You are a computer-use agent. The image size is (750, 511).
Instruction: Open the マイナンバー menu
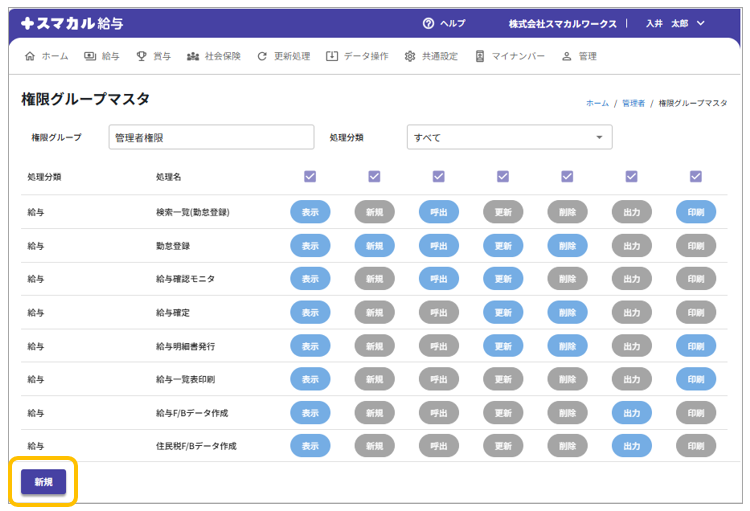510,56
